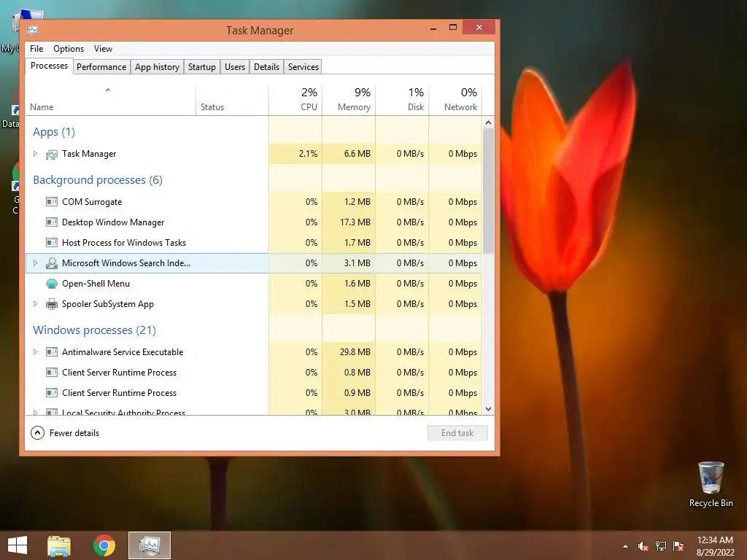Click the 0.8 MB Client Server Runtime icon
747x560 pixels.
[x=52, y=373]
